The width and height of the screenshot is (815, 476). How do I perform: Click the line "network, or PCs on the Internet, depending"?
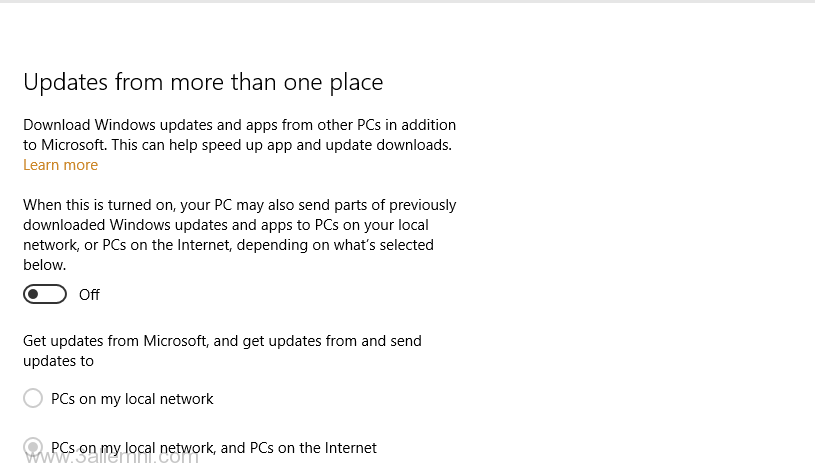point(228,245)
